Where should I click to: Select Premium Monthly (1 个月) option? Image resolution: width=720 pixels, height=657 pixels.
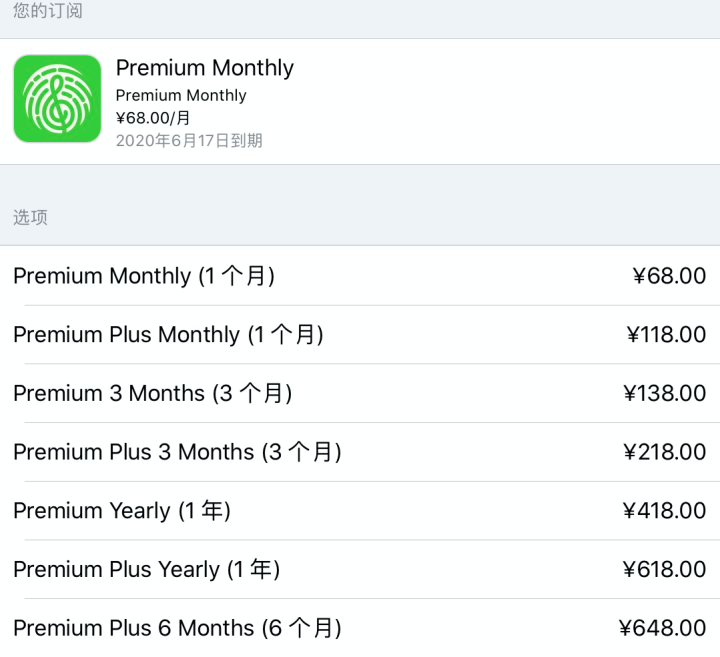pyautogui.click(x=144, y=276)
